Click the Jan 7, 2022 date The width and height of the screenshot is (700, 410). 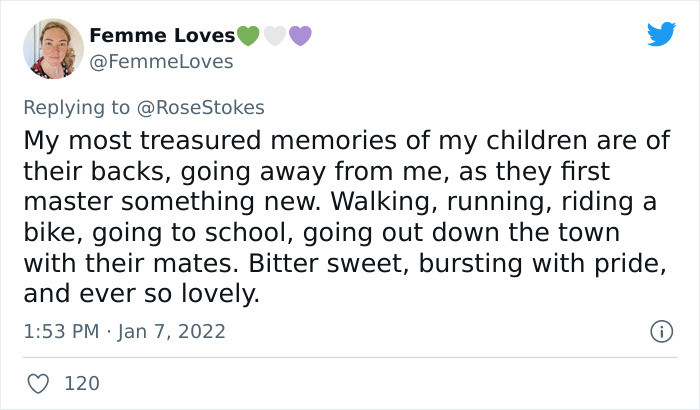point(175,331)
